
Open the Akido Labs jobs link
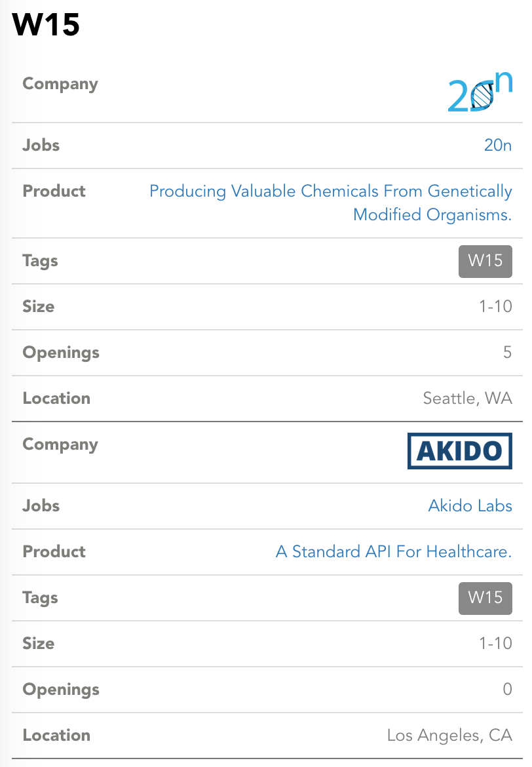pyautogui.click(x=470, y=505)
